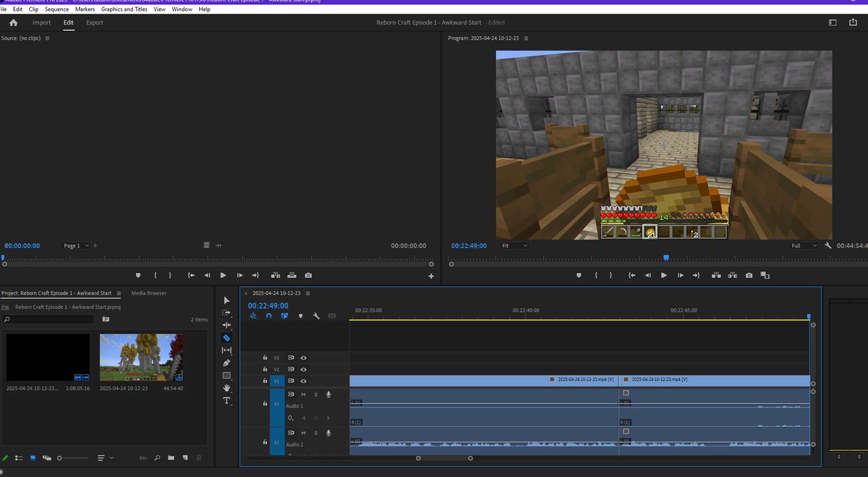Mark In in Program Monitor
This screenshot has height=477, width=868.
pyautogui.click(x=596, y=275)
